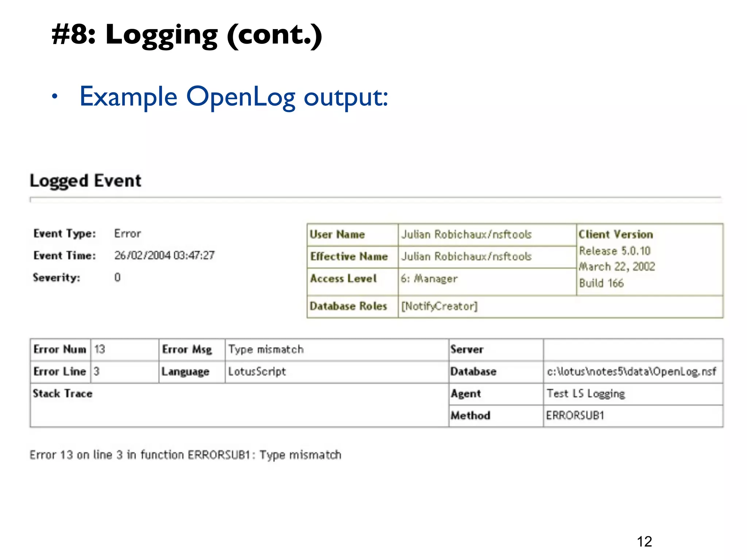Click the 'Client Version' heading

[x=616, y=234]
